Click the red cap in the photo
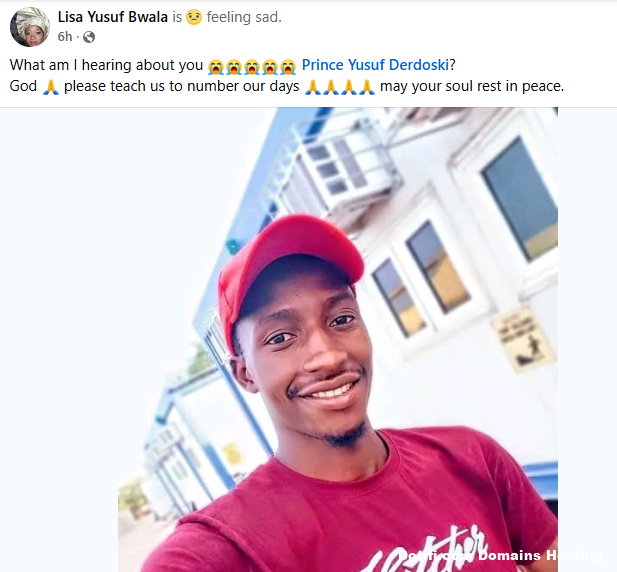The image size is (617, 572). coord(289,268)
